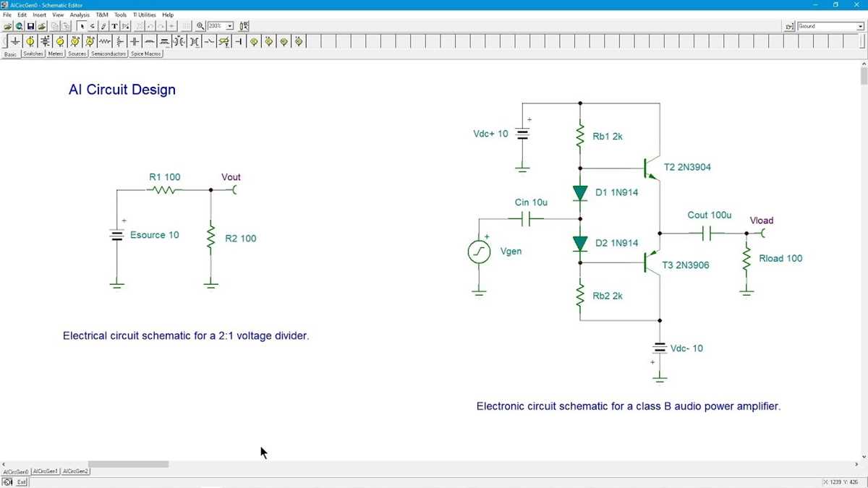This screenshot has height=488, width=868.
Task: Select the 'Vdc- 10' battery label
Action: click(x=686, y=348)
